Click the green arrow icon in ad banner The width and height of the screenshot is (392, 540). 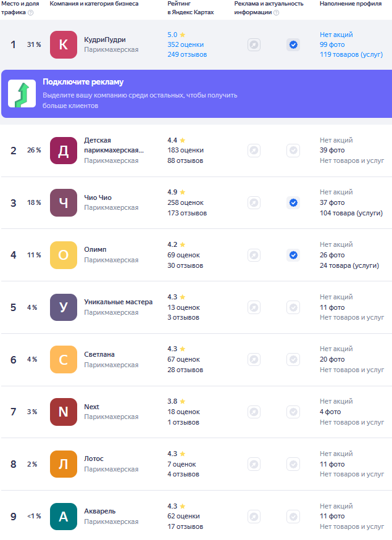coord(22,94)
